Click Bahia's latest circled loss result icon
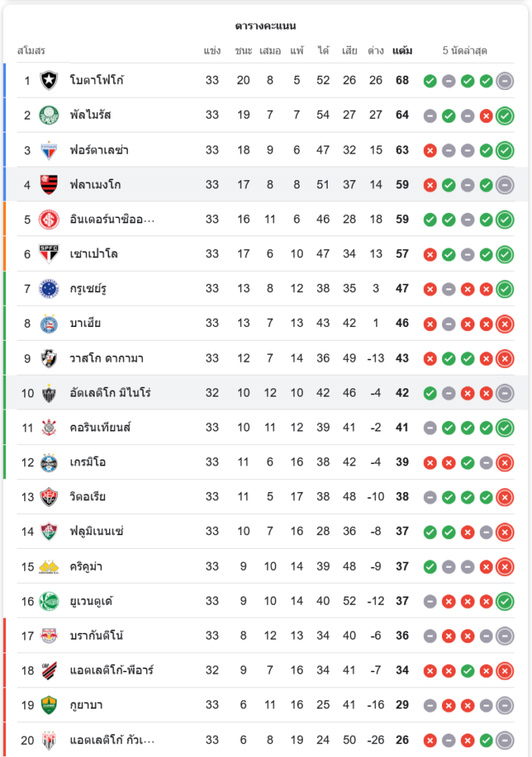Image resolution: width=532 pixels, height=757 pixels. pyautogui.click(x=505, y=324)
